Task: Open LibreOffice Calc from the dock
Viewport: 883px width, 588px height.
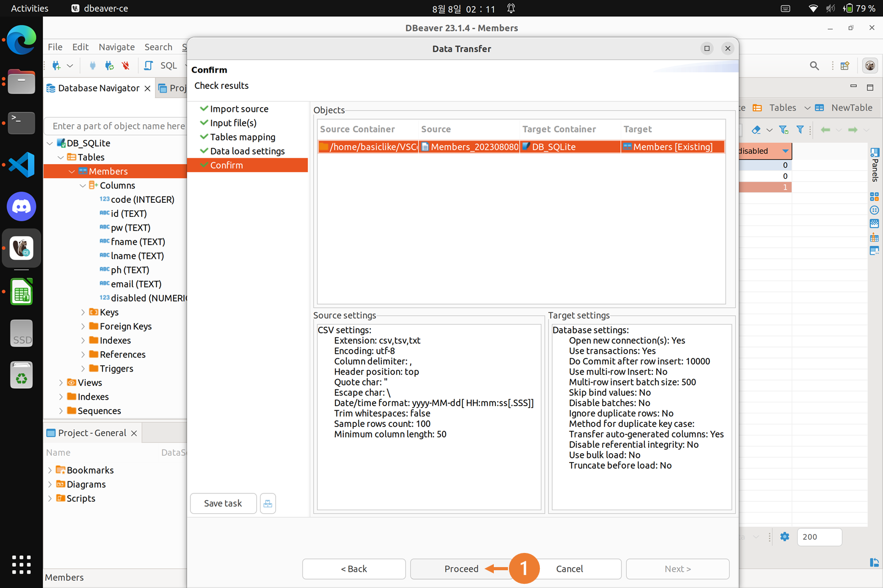Action: (21, 291)
